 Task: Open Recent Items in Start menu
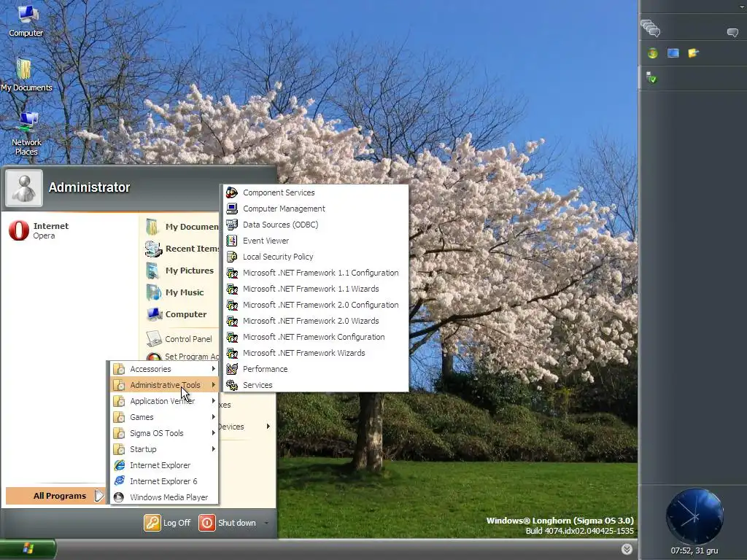click(x=182, y=249)
